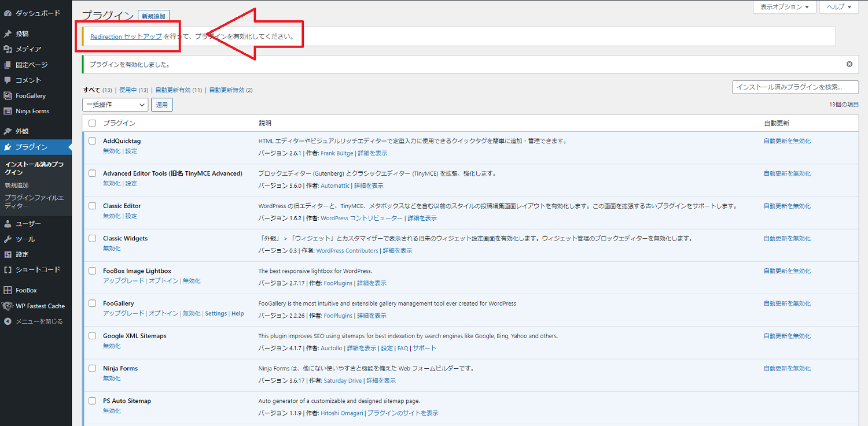The height and width of the screenshot is (426, 868).
Task: Sort by プラグイン column header
Action: point(119,123)
